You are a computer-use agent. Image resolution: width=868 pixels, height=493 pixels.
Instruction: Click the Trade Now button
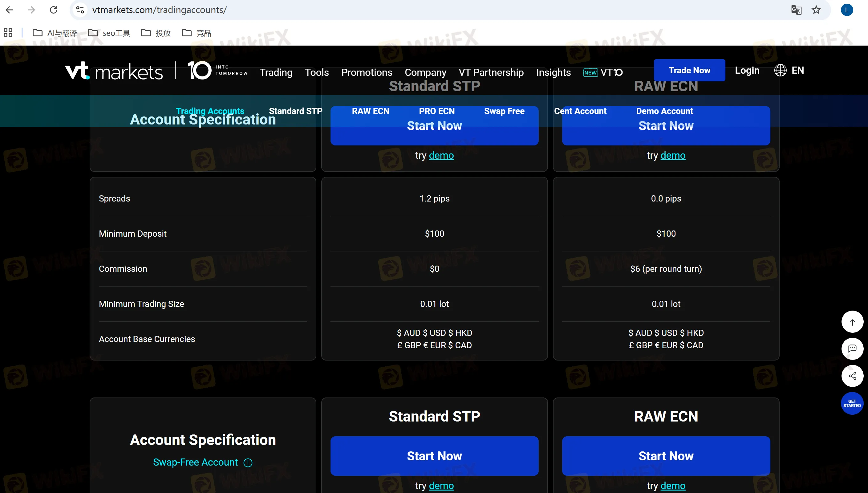(689, 71)
